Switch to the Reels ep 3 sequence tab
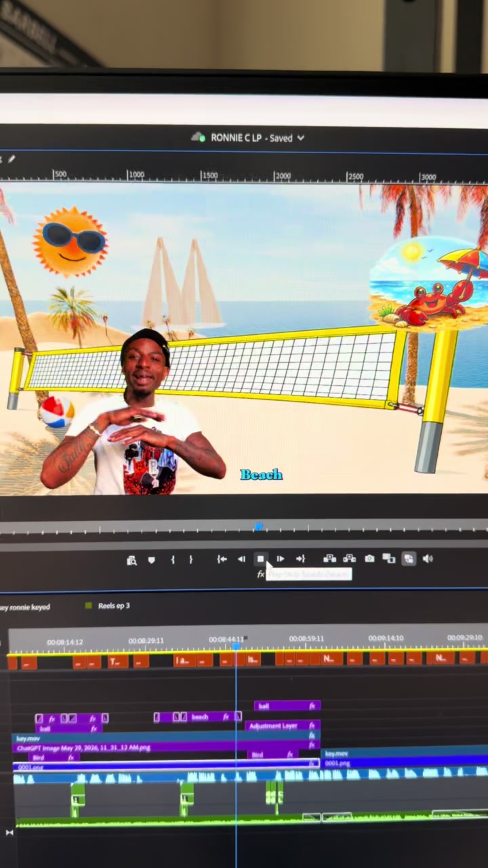The width and height of the screenshot is (488, 868). coord(113,606)
